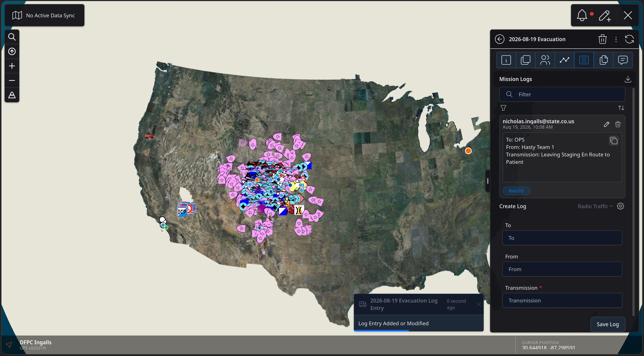The height and width of the screenshot is (356, 644).
Task: Toggle log sort order arrows
Action: pos(621,108)
